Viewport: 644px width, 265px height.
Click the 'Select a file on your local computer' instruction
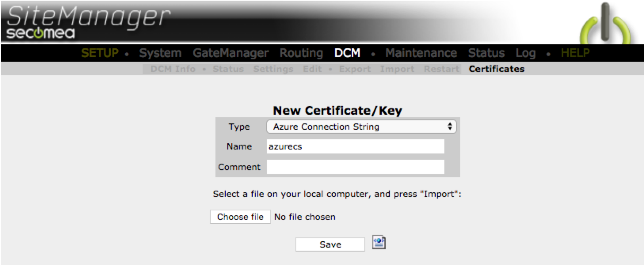pos(337,194)
